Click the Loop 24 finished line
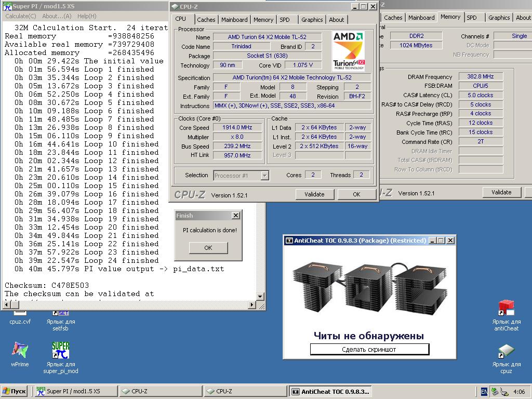The image size is (532, 399). click(87, 261)
